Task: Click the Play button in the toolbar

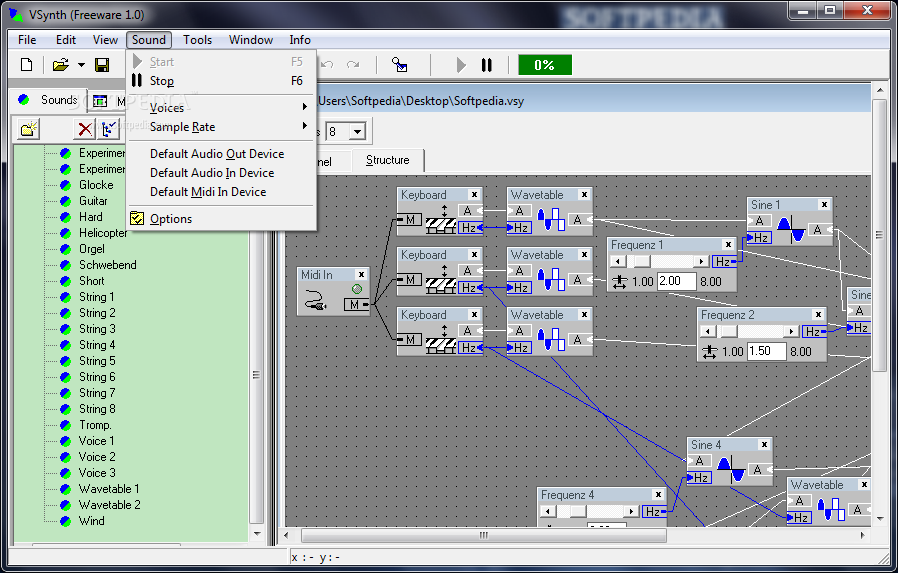Action: pos(461,65)
